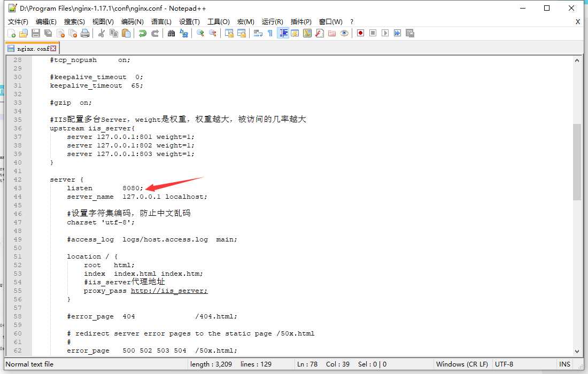Save the current recorded macro icon
The height and width of the screenshot is (374, 588).
(x=410, y=33)
